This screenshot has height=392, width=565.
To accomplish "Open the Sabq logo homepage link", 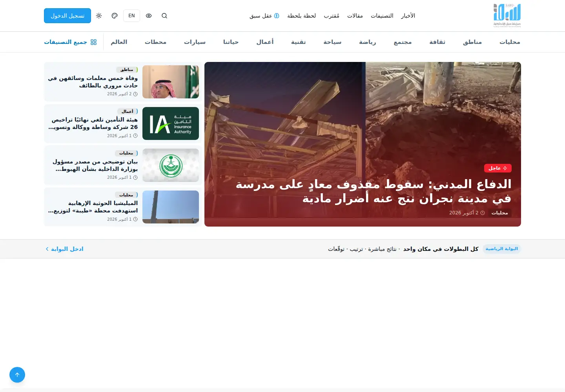I will pyautogui.click(x=507, y=16).
